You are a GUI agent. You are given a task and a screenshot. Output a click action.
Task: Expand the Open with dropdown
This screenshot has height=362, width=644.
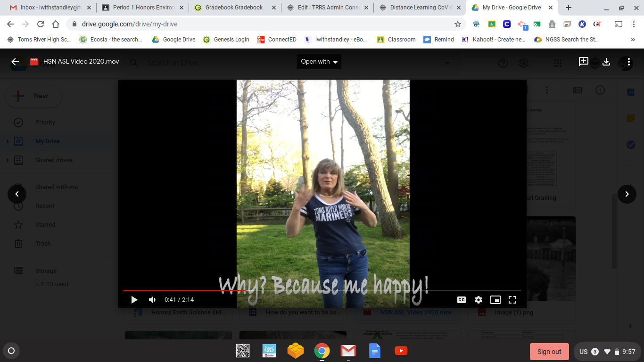click(x=319, y=62)
